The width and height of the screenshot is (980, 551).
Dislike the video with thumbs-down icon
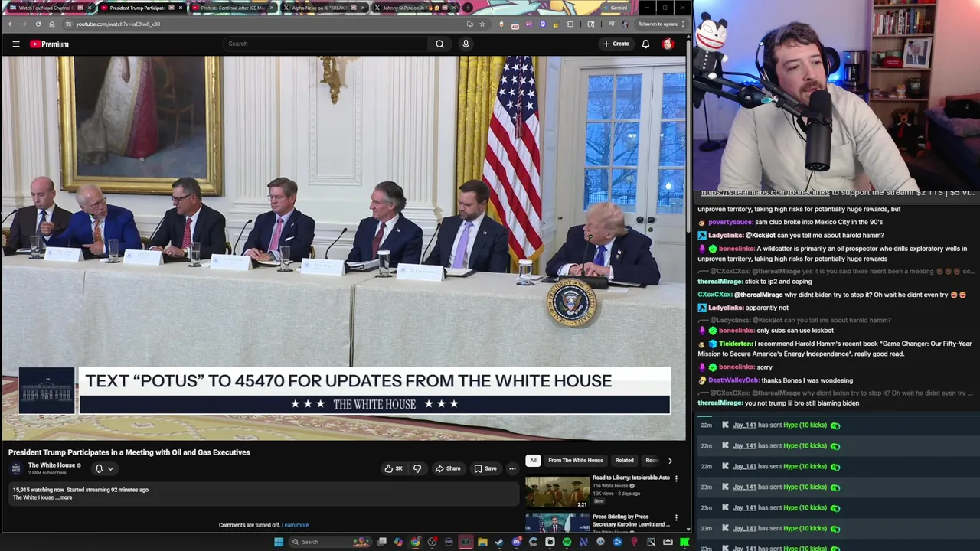click(417, 468)
